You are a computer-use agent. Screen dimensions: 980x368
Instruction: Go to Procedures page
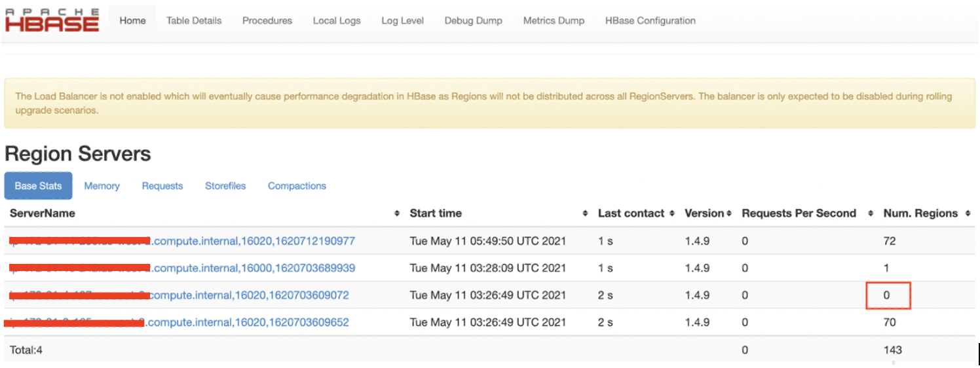(267, 21)
